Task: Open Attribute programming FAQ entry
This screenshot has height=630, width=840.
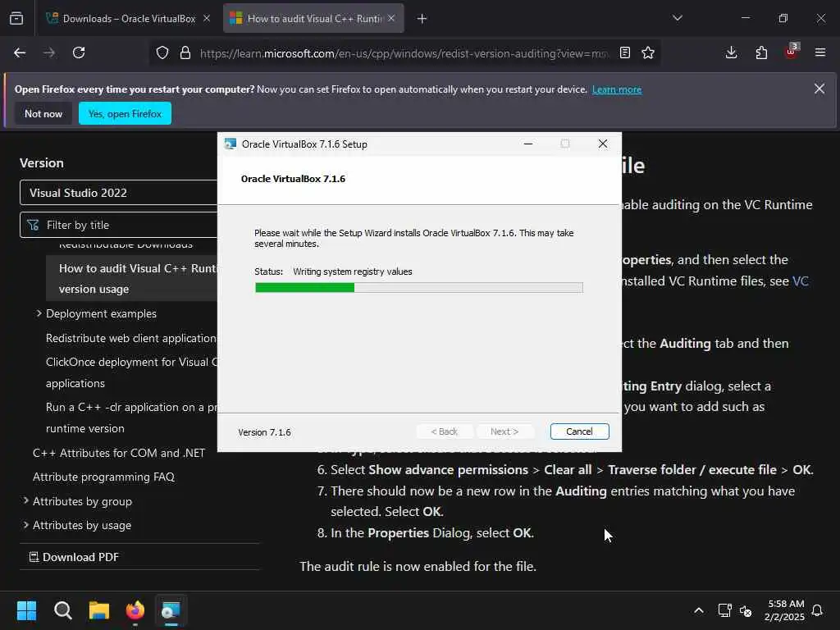Action: [x=103, y=477]
